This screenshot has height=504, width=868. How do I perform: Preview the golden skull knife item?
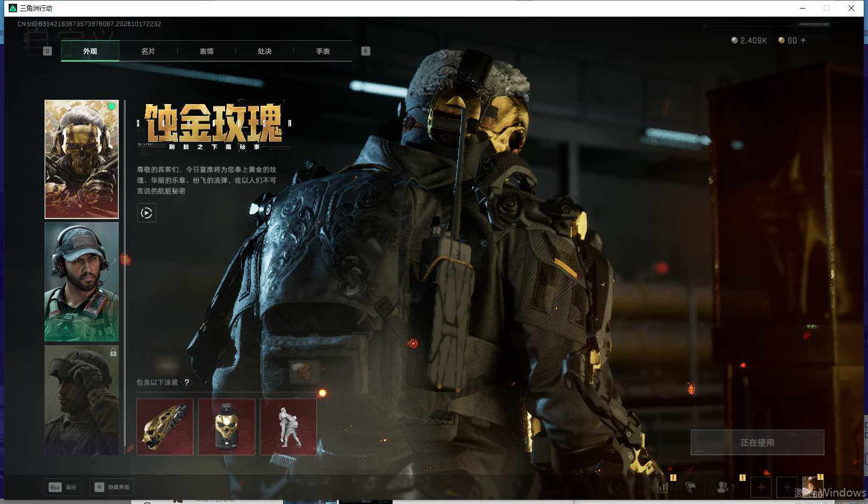[x=165, y=427]
